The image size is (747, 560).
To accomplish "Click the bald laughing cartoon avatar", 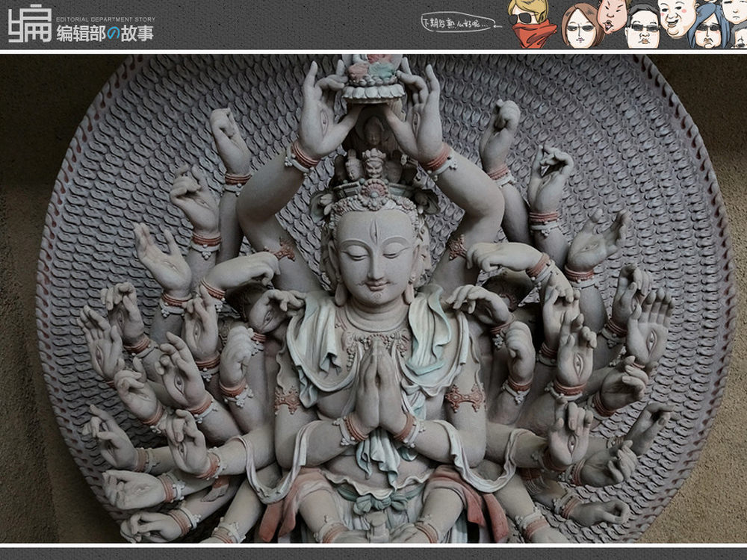I will click(x=678, y=18).
